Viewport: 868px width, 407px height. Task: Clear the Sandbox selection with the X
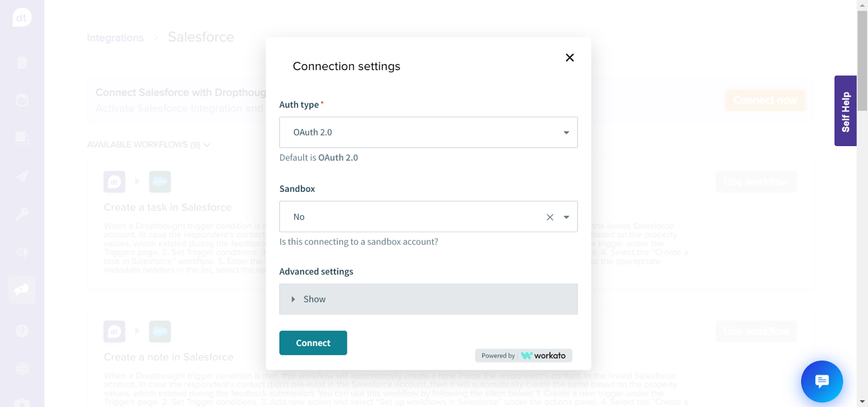550,217
